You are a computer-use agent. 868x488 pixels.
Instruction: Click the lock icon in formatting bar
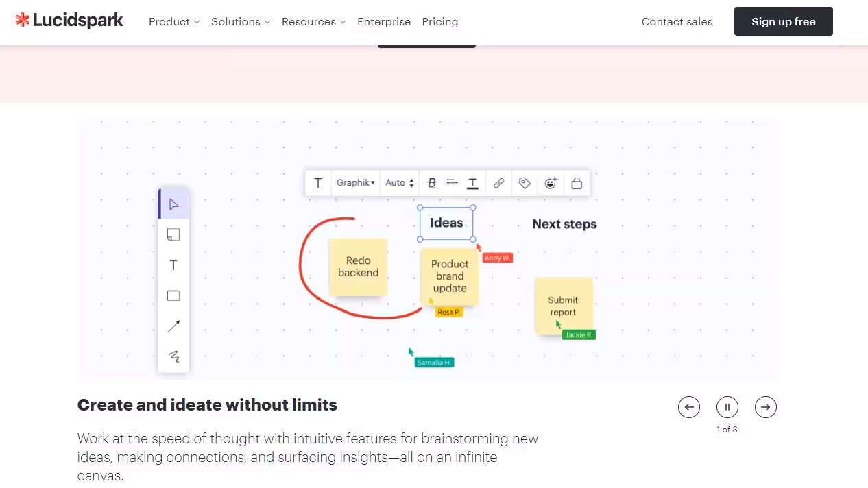pos(577,183)
